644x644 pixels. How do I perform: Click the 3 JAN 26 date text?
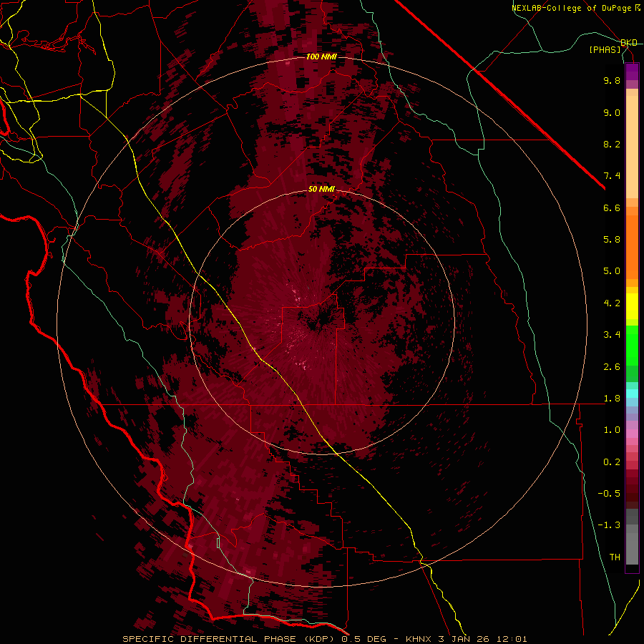464,639
